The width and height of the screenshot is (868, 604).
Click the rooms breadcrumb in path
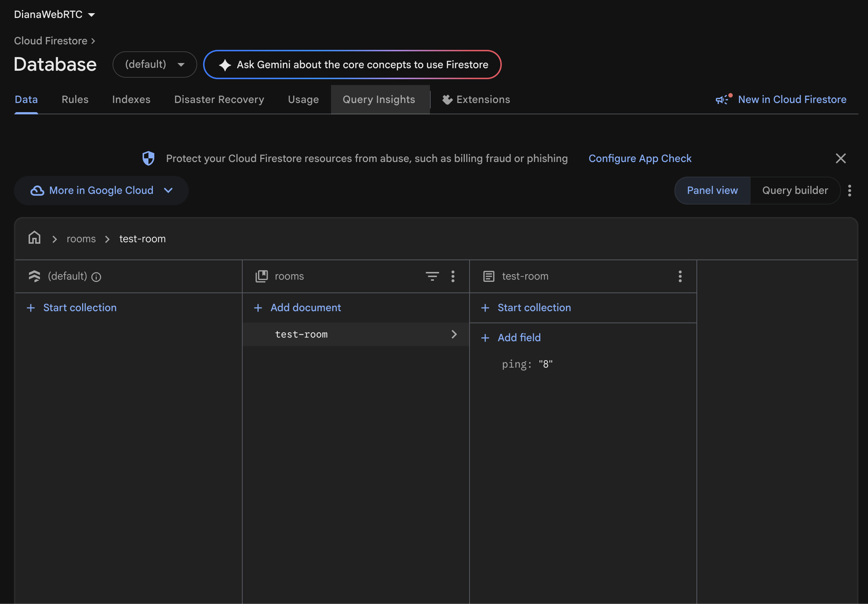click(81, 239)
